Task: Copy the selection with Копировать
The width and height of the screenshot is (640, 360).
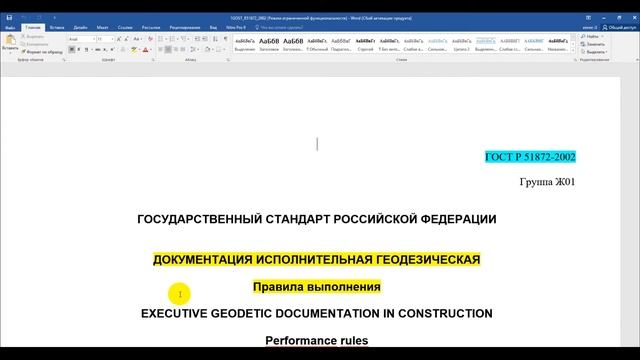Action: tap(34, 44)
